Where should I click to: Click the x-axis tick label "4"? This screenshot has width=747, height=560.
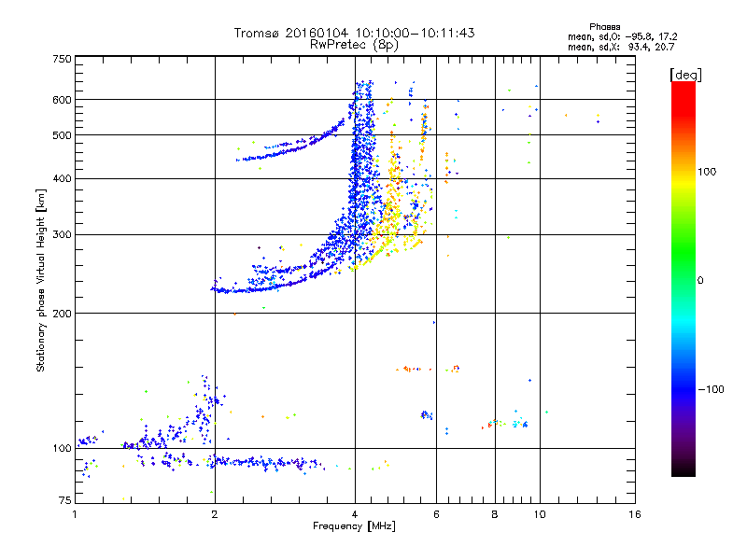pyautogui.click(x=355, y=514)
